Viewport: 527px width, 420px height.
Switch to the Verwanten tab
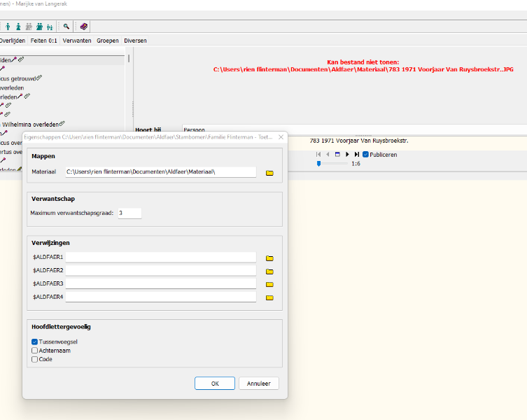(x=77, y=41)
